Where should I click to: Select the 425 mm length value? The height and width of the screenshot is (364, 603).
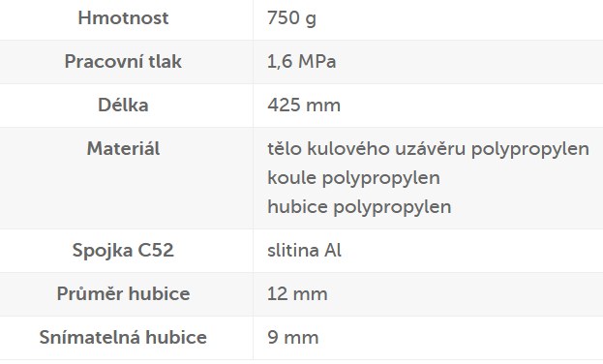304,106
